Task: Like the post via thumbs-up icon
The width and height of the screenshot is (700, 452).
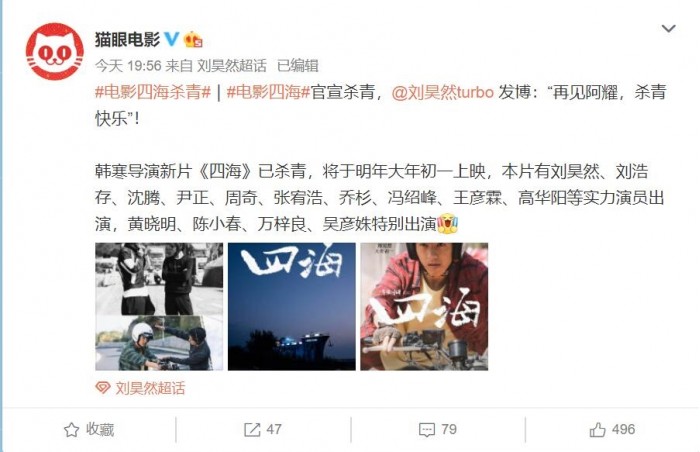Action: click(598, 430)
